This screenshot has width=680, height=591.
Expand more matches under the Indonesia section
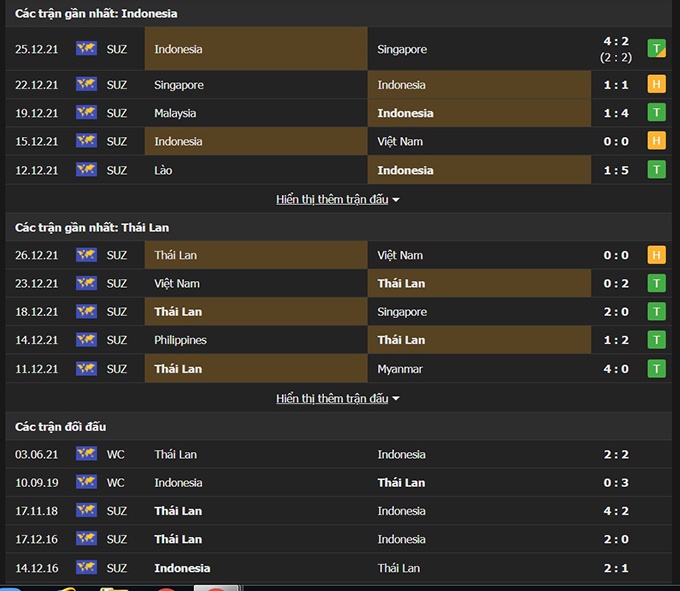338,199
